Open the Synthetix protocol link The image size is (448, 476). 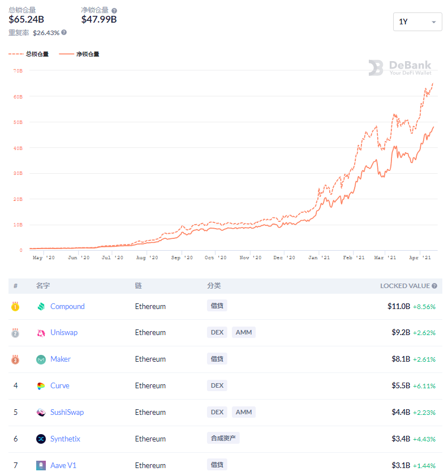pos(65,439)
